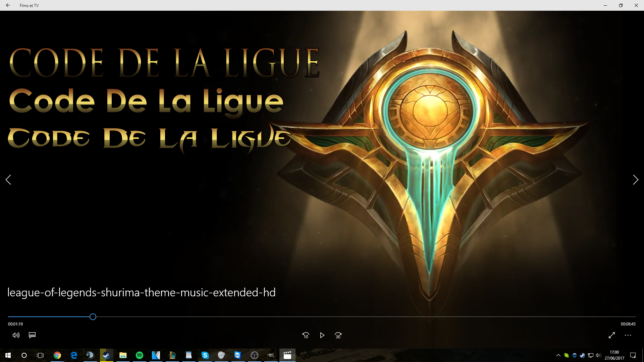The height and width of the screenshot is (362, 644).
Task: Switch the player to full screen
Action: pyautogui.click(x=612, y=335)
